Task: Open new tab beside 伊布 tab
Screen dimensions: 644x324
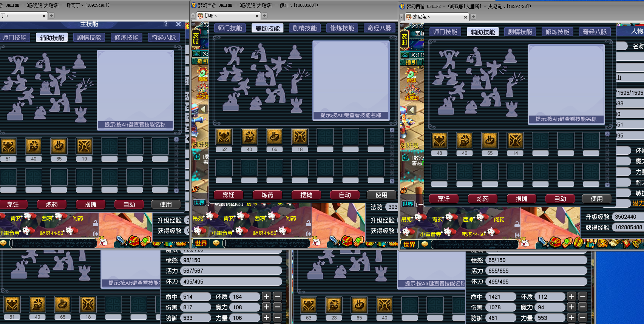Action: coord(265,16)
